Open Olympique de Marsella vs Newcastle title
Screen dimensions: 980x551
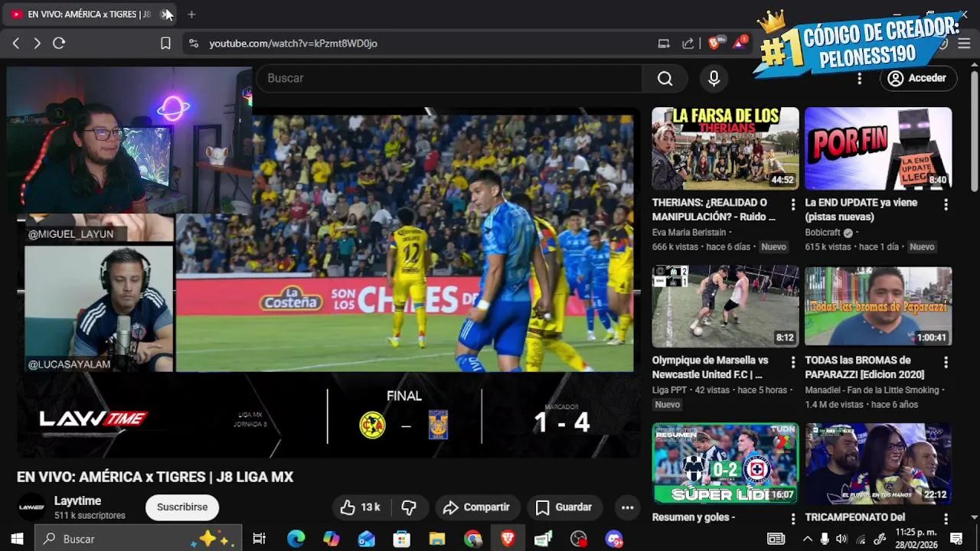(x=711, y=367)
